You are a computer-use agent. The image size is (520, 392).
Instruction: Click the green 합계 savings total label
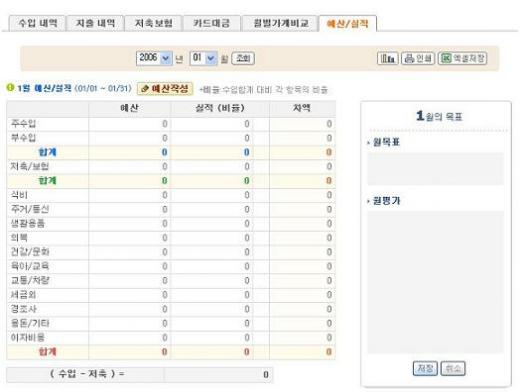pos(47,181)
